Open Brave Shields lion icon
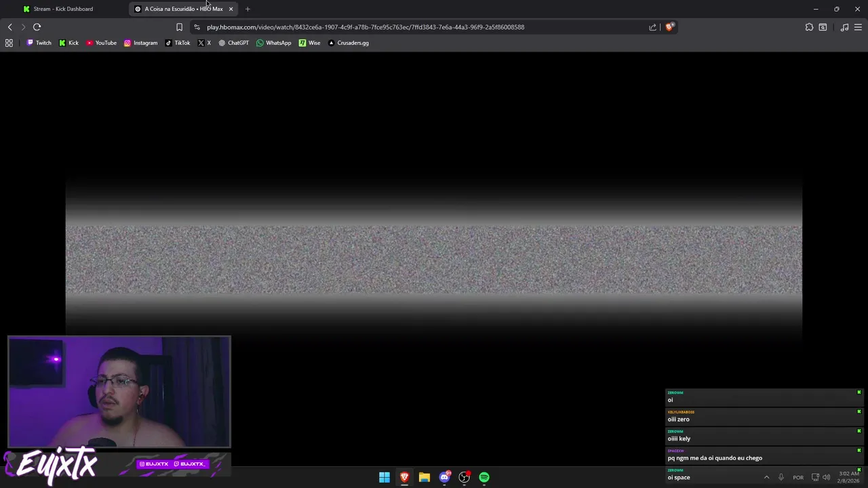Image resolution: width=868 pixels, height=488 pixels. (669, 27)
